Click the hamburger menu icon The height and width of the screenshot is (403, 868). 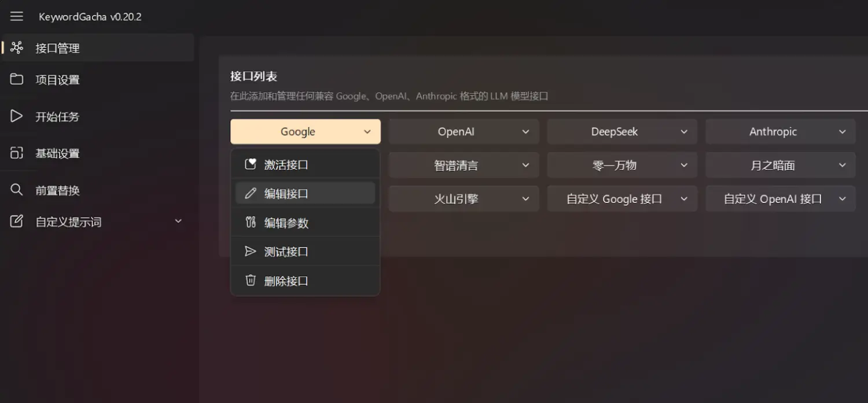pos(17,16)
